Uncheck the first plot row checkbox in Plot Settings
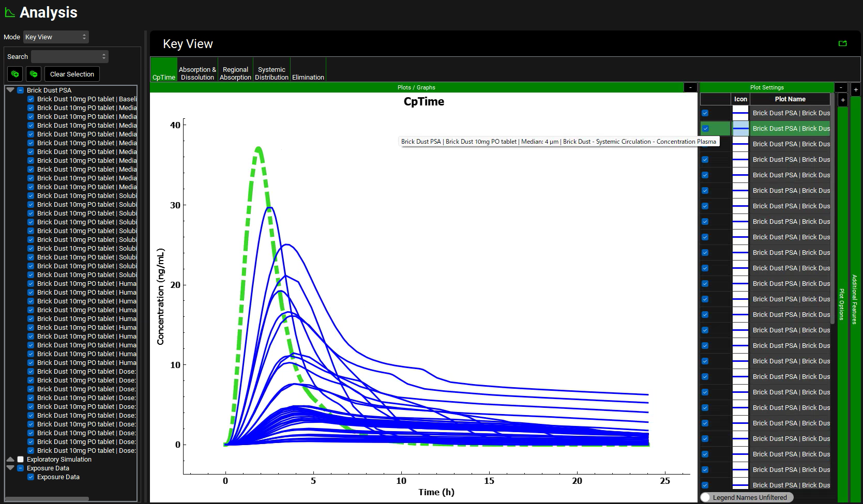Screen dimensions: 863x504 (705, 113)
